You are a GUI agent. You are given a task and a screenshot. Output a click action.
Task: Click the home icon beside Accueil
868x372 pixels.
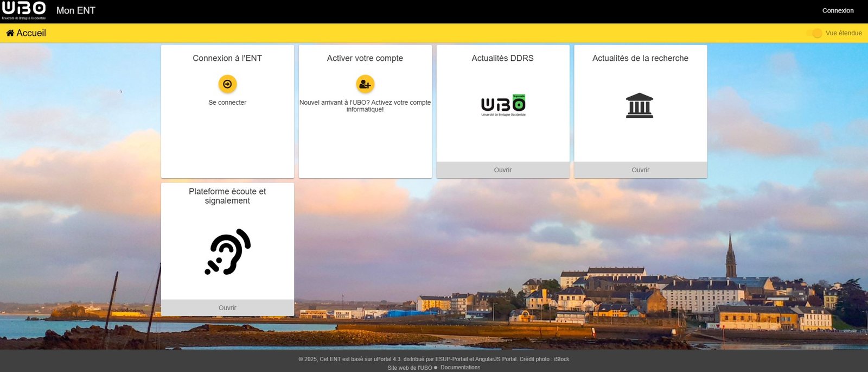10,33
